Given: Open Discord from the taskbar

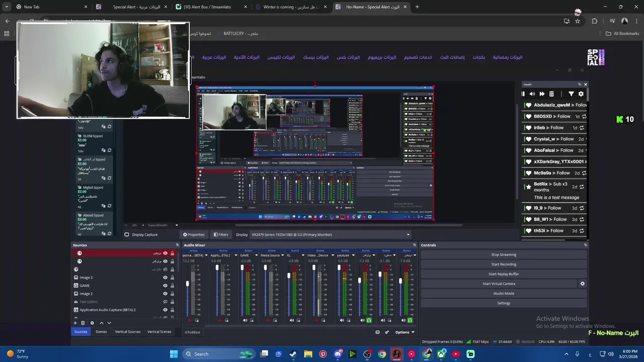Looking at the screenshot, I should (338, 354).
